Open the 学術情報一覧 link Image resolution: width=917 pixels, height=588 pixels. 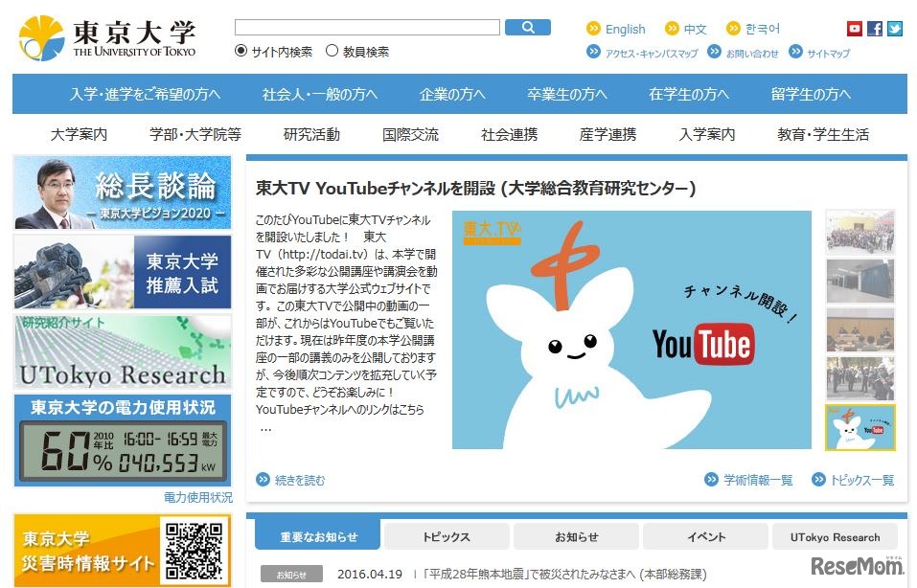758,480
